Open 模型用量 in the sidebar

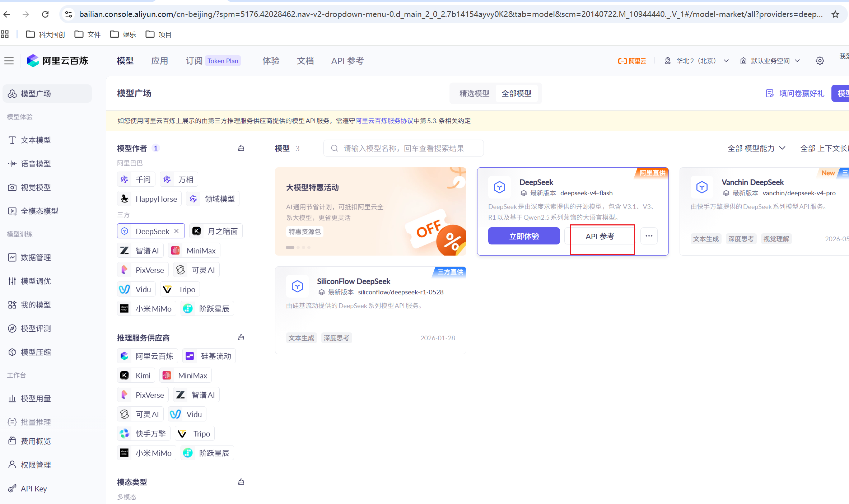point(47,398)
